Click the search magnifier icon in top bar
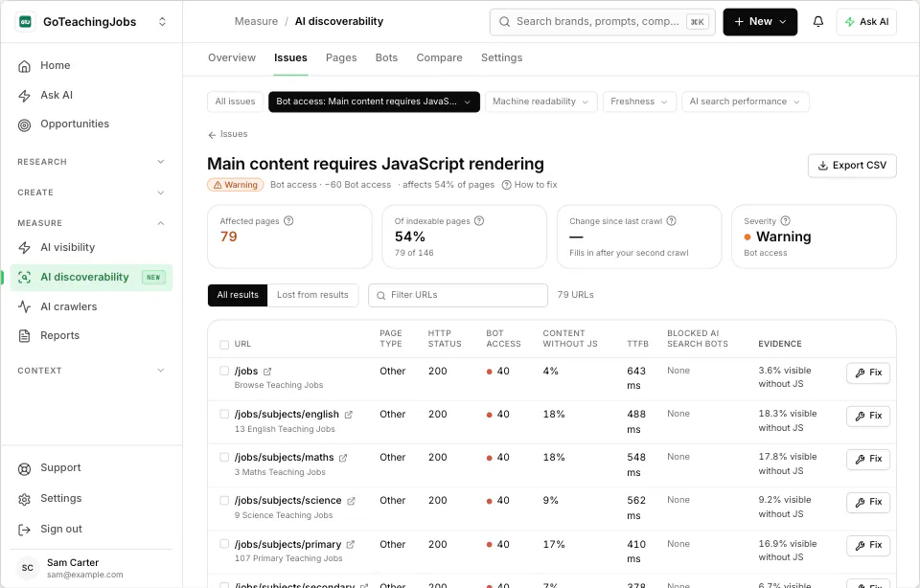Screen dimensions: 920x588 504,22
